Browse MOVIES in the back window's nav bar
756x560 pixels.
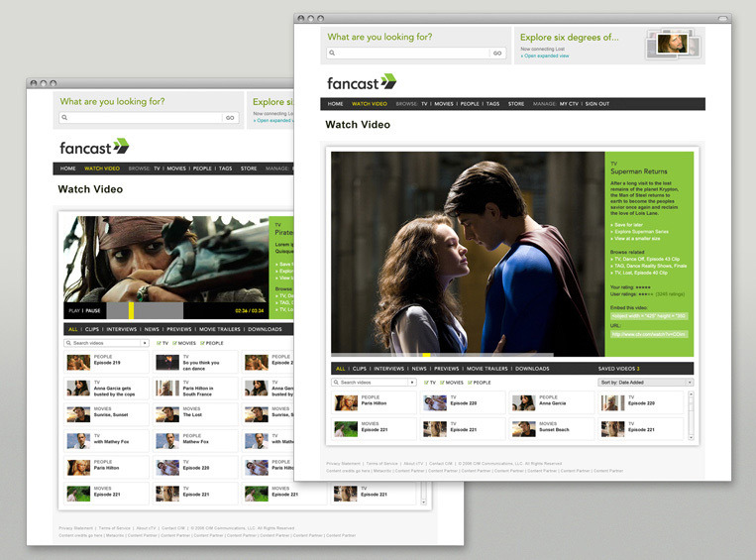pyautogui.click(x=176, y=168)
